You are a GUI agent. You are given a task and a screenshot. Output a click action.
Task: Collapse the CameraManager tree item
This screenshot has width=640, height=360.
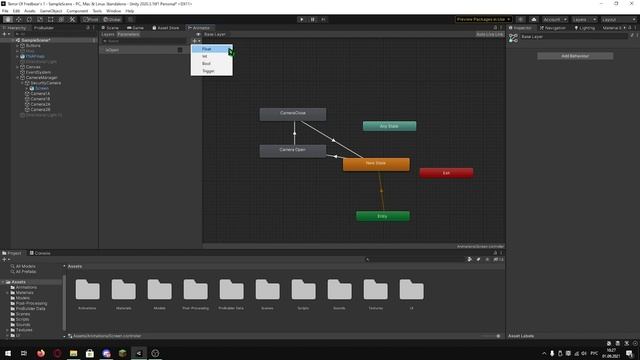click(18, 78)
